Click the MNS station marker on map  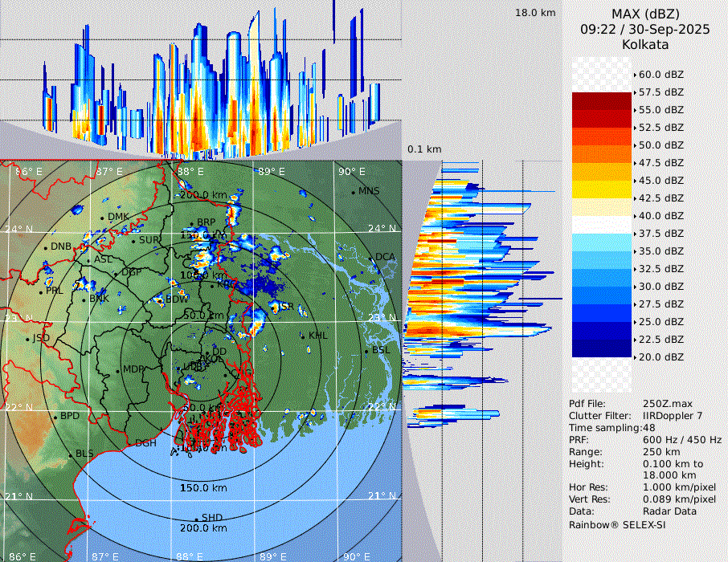point(354,192)
